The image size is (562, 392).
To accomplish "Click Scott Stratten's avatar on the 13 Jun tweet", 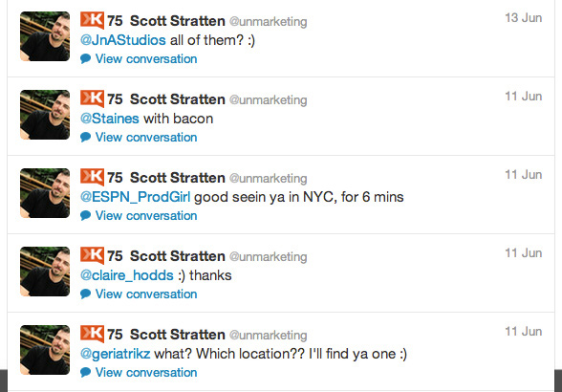I will point(45,36).
